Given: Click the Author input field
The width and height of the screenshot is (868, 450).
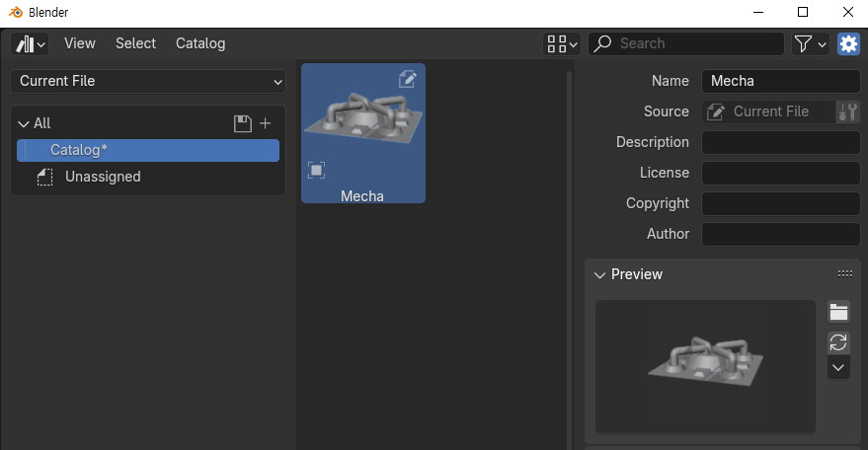Looking at the screenshot, I should 780,234.
